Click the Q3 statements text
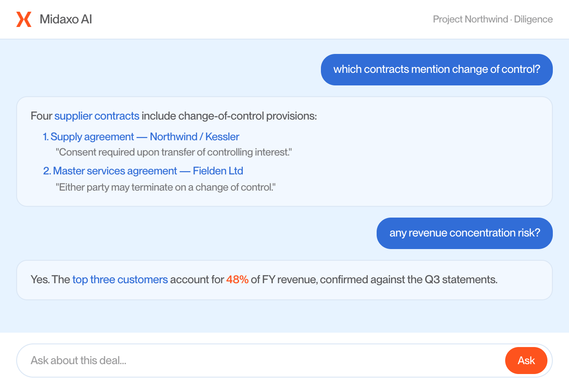569x392 pixels. tap(461, 280)
